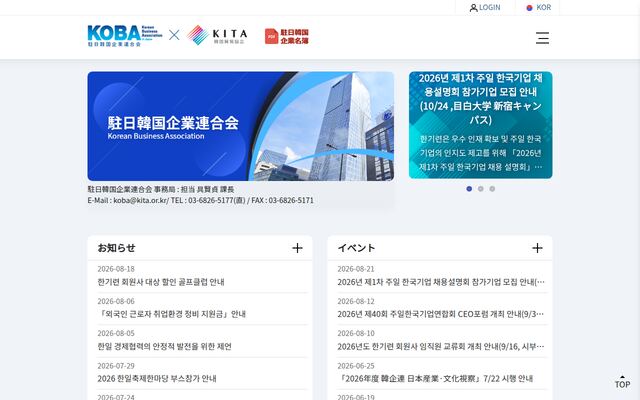Select the third carousel dot
640x400 pixels.
pyautogui.click(x=492, y=189)
